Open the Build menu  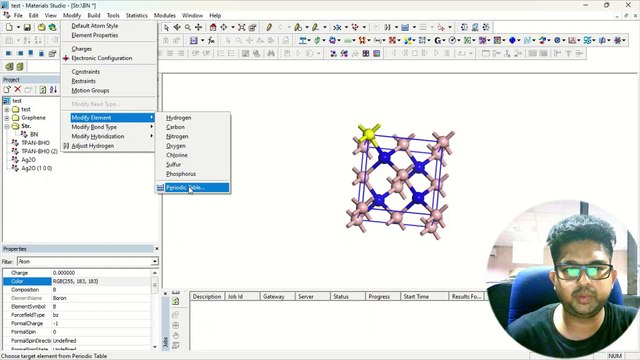point(94,16)
